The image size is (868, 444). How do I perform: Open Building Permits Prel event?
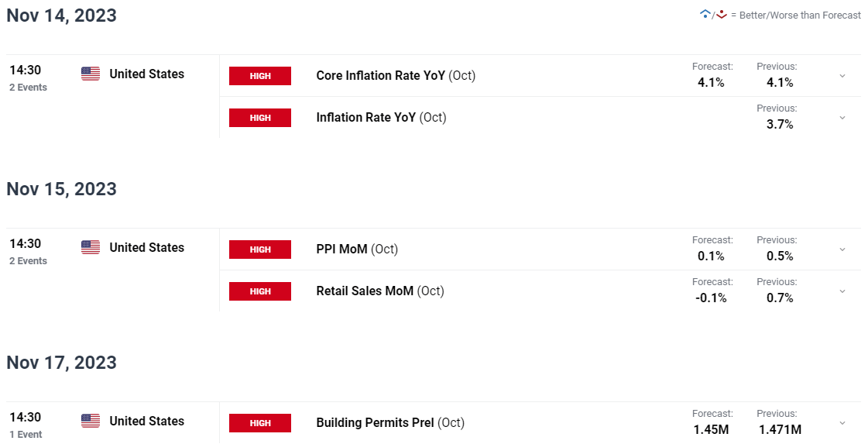390,422
